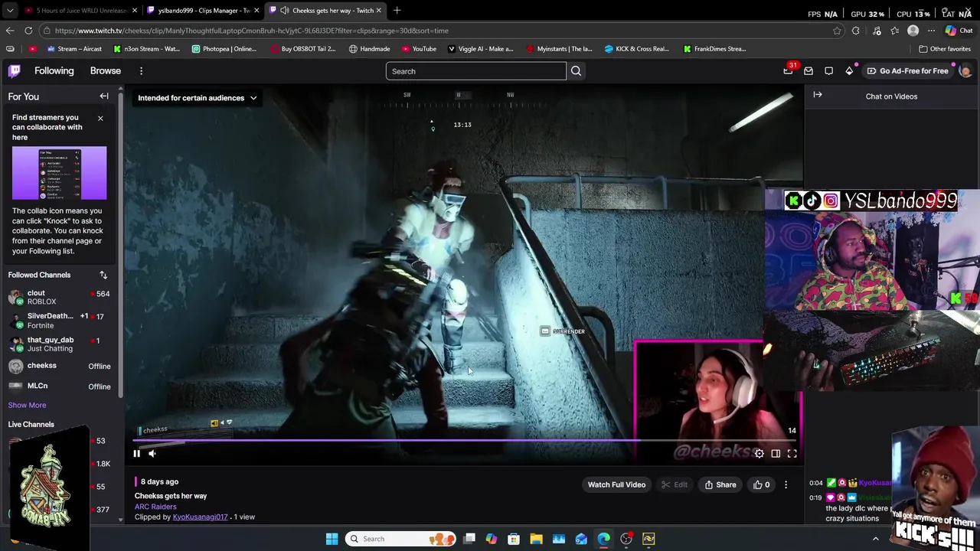
Task: Collapse the Chat on Videos panel
Action: (x=818, y=95)
